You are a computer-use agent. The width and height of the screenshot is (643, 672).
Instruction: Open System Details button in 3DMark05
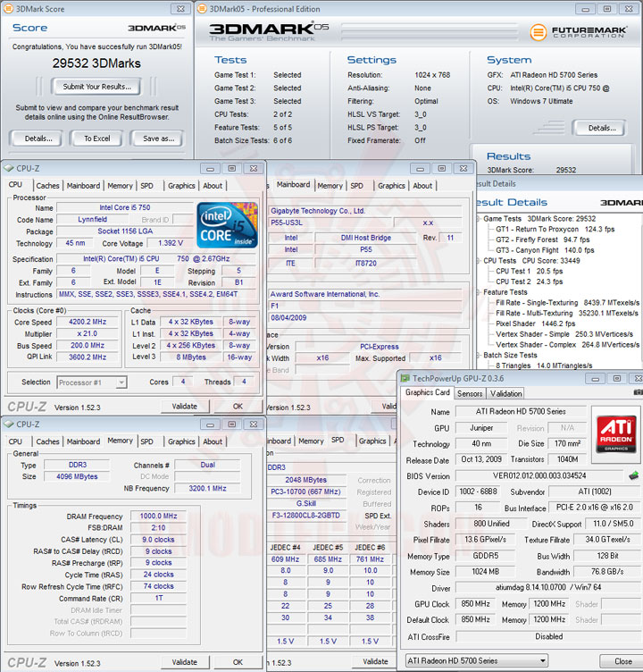(x=601, y=128)
